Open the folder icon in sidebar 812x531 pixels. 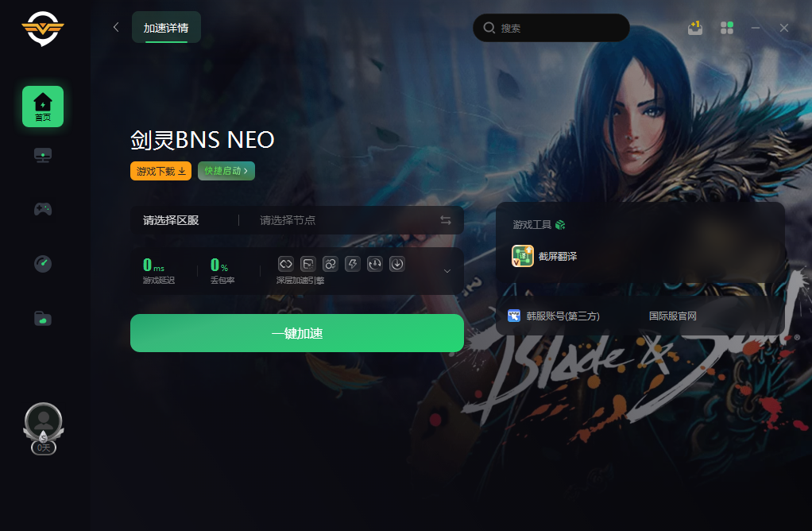tap(43, 318)
